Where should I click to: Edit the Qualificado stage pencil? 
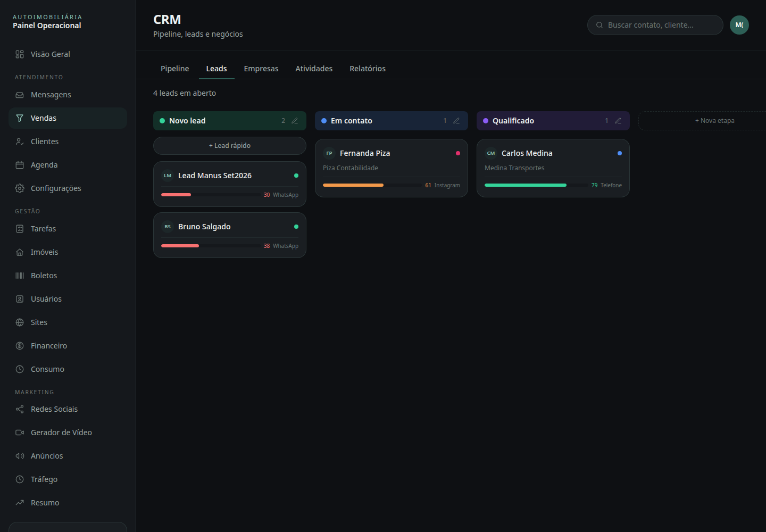pyautogui.click(x=618, y=121)
